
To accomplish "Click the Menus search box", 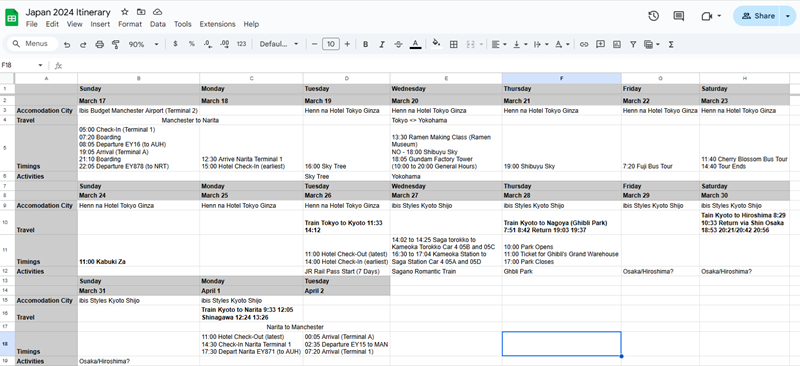I will (x=32, y=44).
